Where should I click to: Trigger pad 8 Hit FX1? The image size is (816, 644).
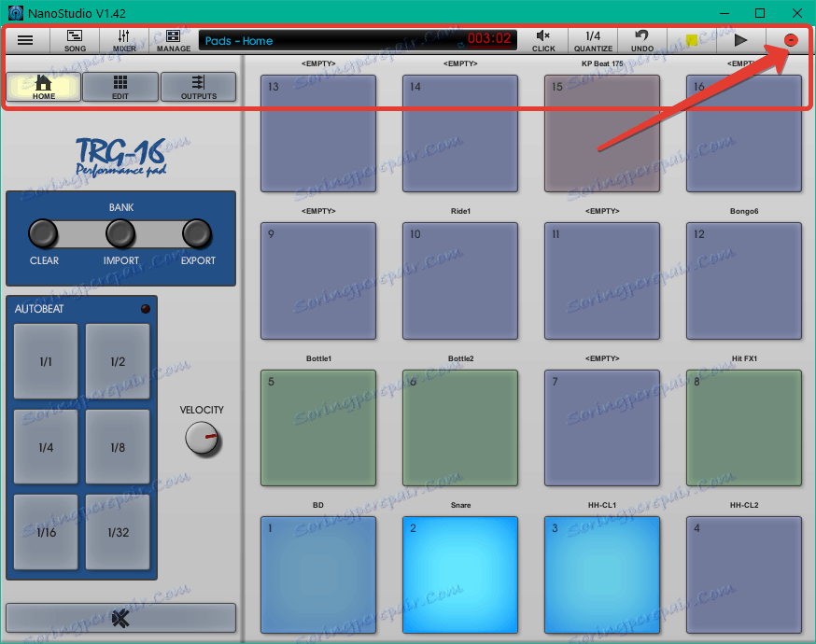[x=744, y=428]
